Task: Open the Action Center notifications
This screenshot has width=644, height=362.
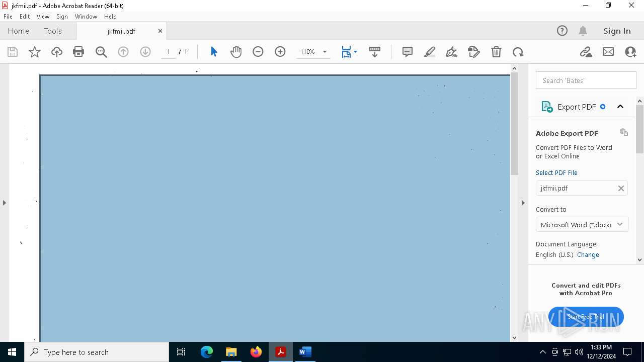Action: (x=627, y=352)
